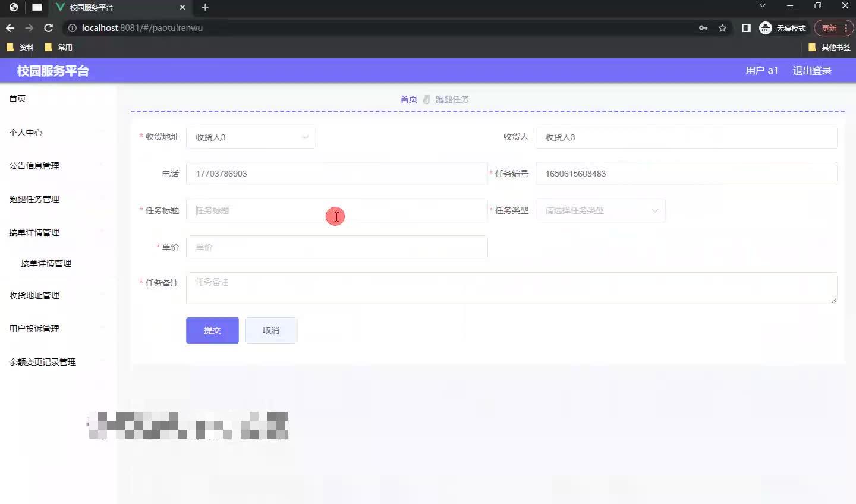856x504 pixels.
Task: Open 其他书签 bookmarks folder
Action: (x=830, y=47)
